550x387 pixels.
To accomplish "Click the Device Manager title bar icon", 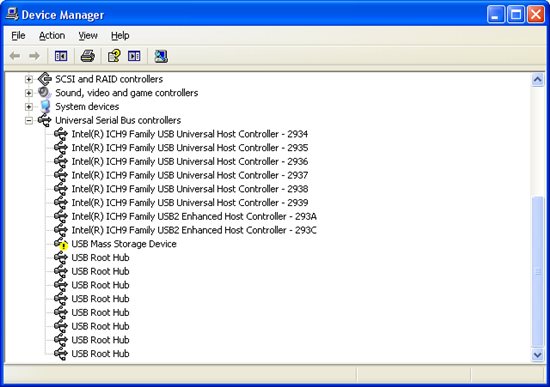I will coord(12,14).
